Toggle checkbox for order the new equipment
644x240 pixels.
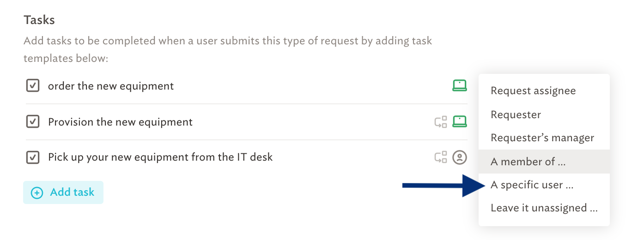click(x=32, y=86)
